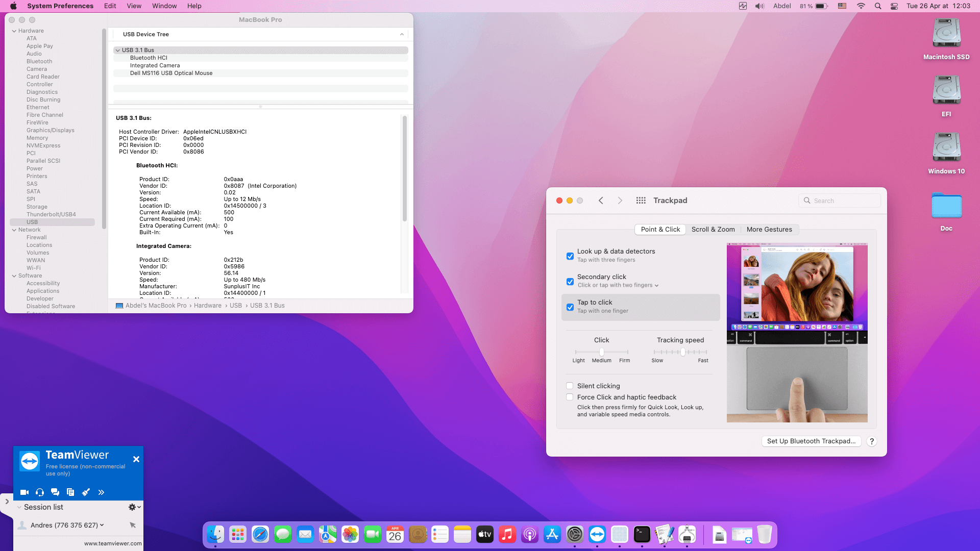
Task: Toggle Secondary click checkbox
Action: point(570,282)
